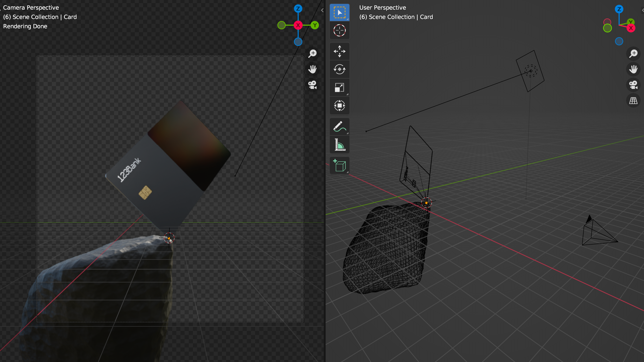The width and height of the screenshot is (644, 362).
Task: Toggle camera view in left viewport
Action: [312, 85]
